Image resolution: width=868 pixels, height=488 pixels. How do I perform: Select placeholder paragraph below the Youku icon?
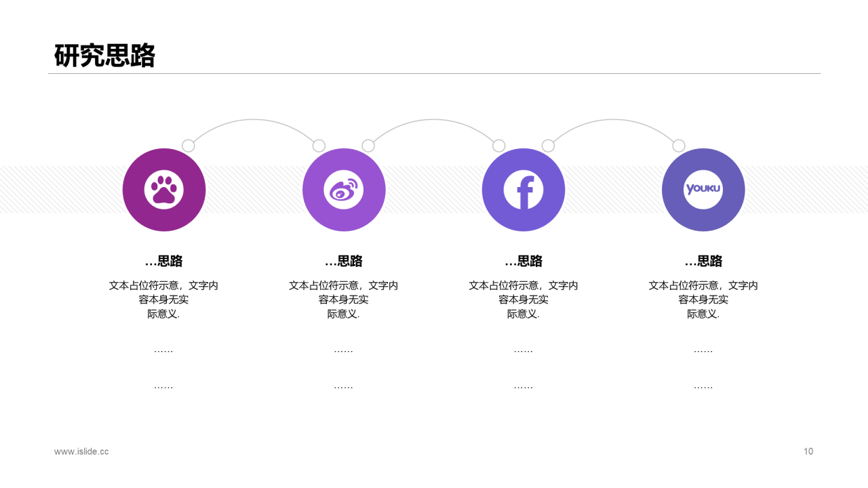pos(703,300)
